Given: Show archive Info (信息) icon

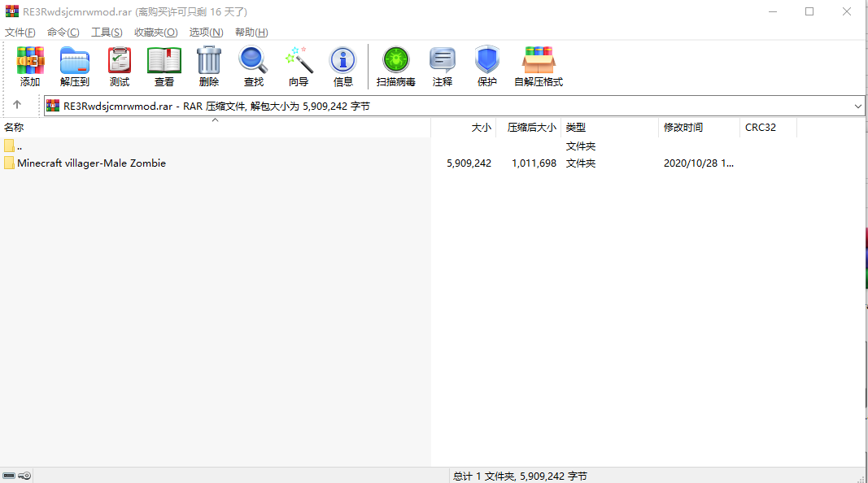Looking at the screenshot, I should coord(342,60).
